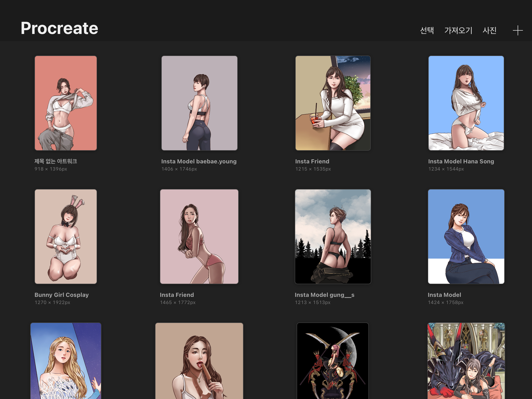Open the crescent moon scythe artwork

333,361
